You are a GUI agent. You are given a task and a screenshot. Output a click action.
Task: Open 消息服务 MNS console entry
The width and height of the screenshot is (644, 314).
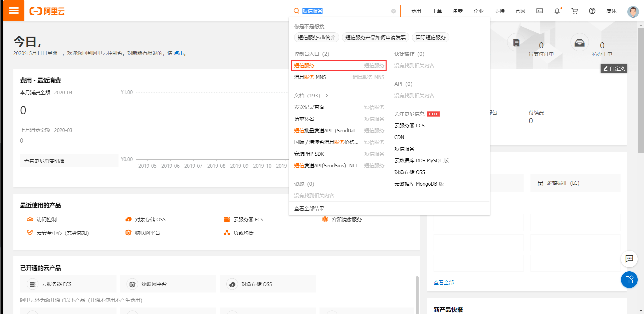[x=339, y=77]
